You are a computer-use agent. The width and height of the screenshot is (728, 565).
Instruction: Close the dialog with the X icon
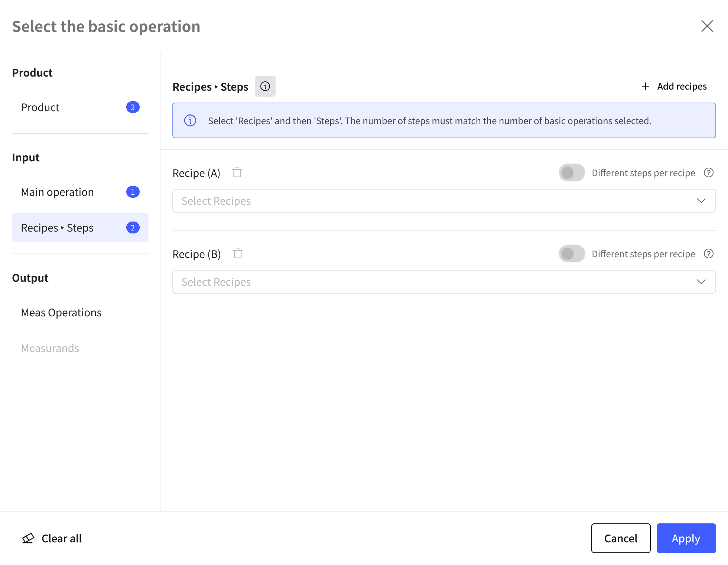(x=707, y=26)
